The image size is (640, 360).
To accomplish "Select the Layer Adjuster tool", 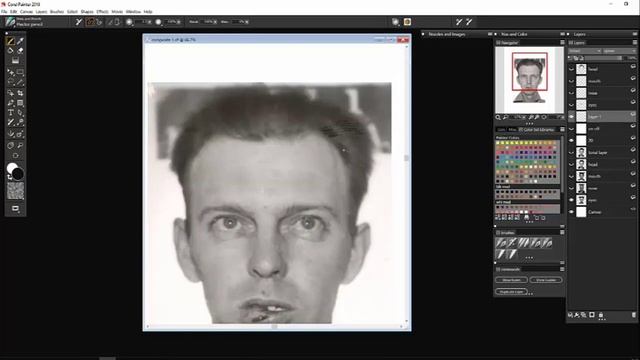I will (11, 73).
